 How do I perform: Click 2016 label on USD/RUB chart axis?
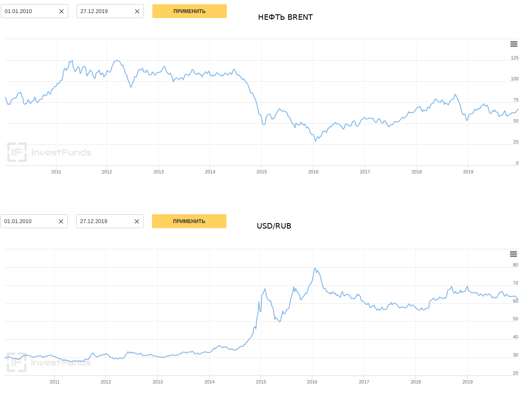point(312,382)
